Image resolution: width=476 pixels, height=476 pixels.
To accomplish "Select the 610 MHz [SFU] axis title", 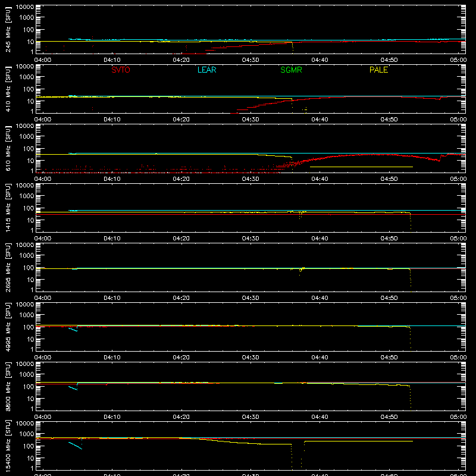I will 8,148.
